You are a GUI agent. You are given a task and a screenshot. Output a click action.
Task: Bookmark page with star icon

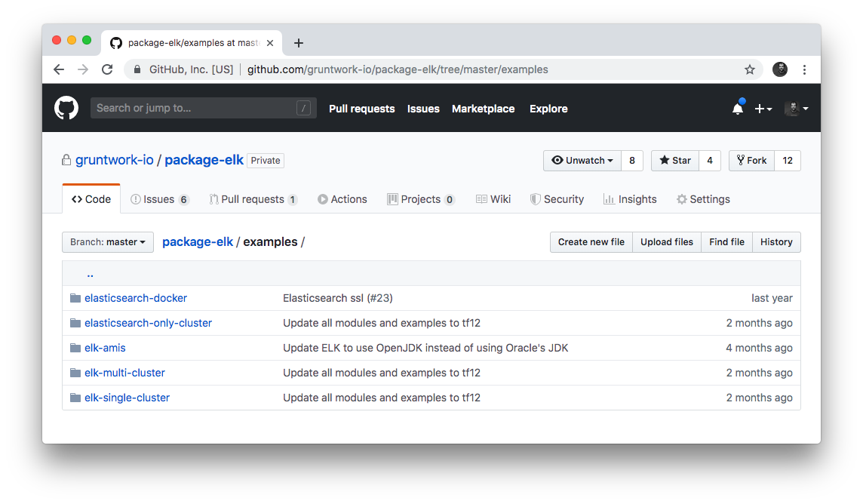pyautogui.click(x=749, y=69)
